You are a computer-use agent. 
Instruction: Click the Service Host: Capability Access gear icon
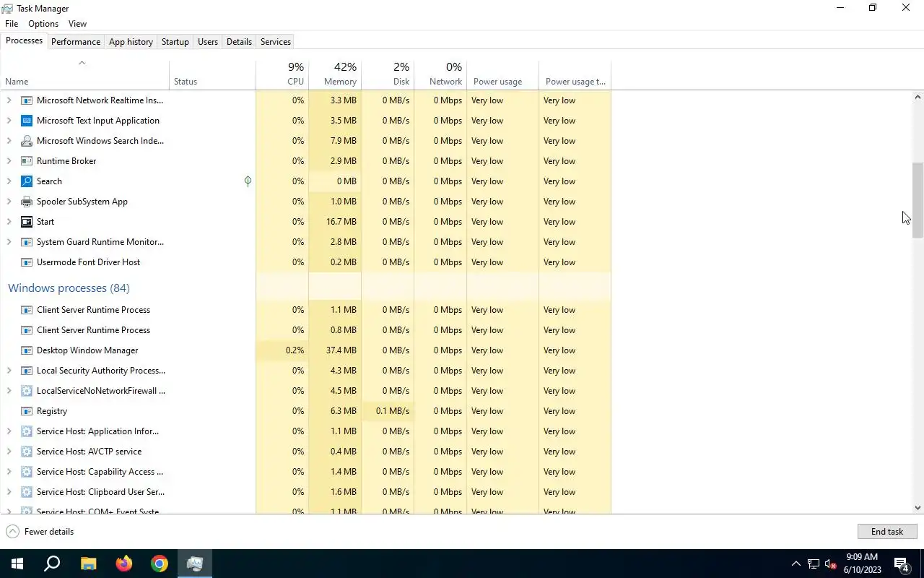click(x=27, y=472)
